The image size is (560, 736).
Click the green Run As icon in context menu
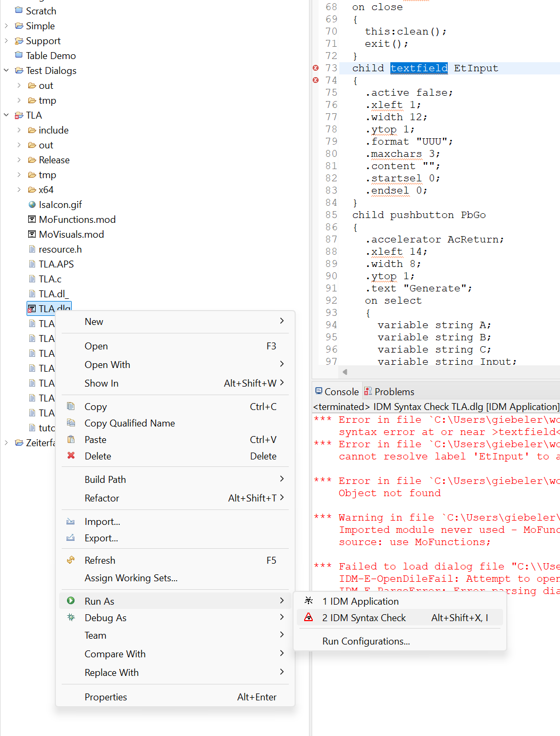[71, 600]
